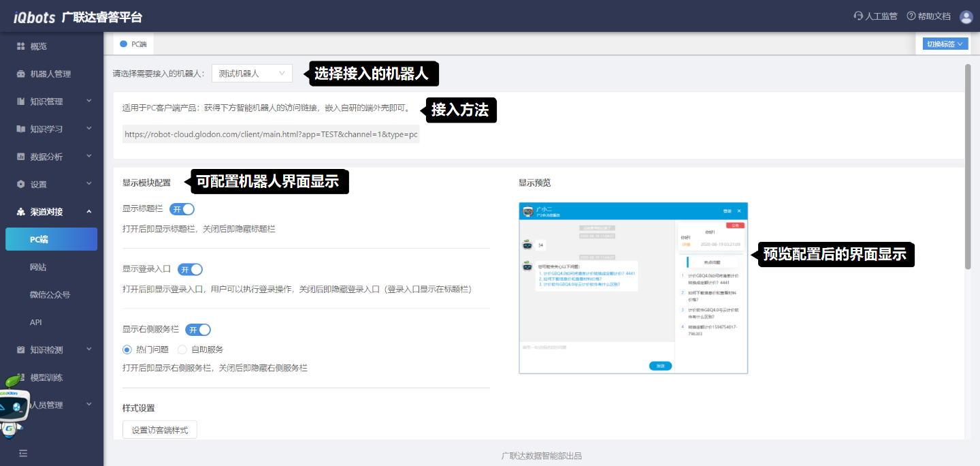
Task: Collapse sidebar using bottom menu icon
Action: click(x=23, y=453)
